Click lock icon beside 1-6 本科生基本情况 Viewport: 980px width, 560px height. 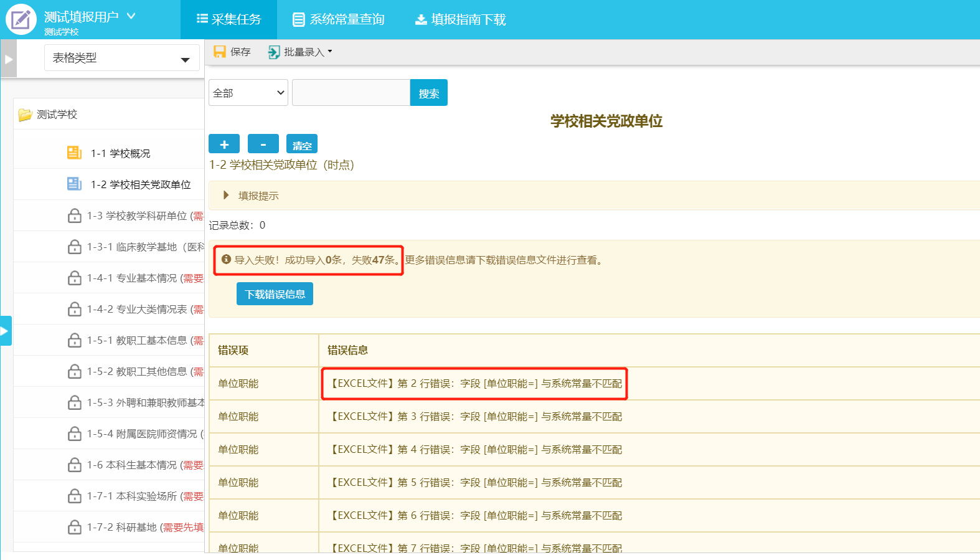pos(74,465)
